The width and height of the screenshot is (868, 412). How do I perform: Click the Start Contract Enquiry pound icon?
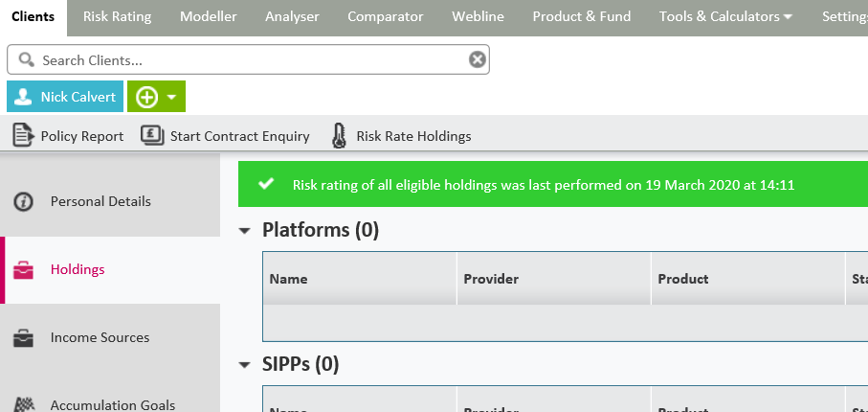[152, 136]
